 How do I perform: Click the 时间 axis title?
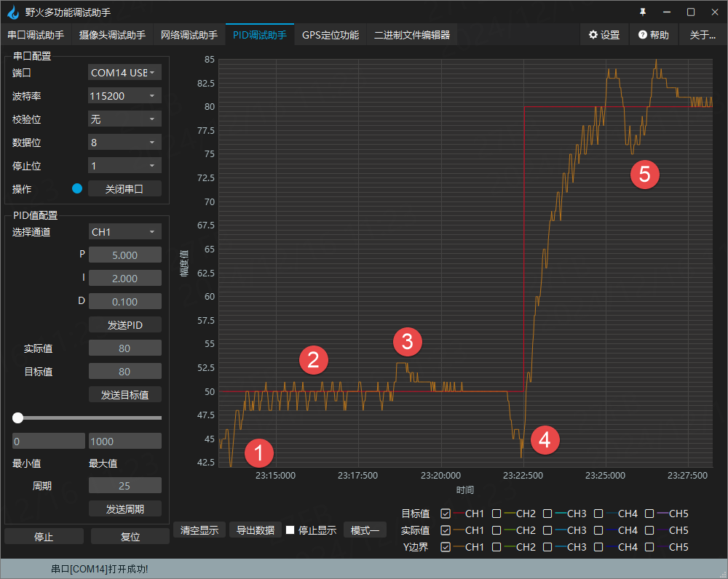pos(464,490)
